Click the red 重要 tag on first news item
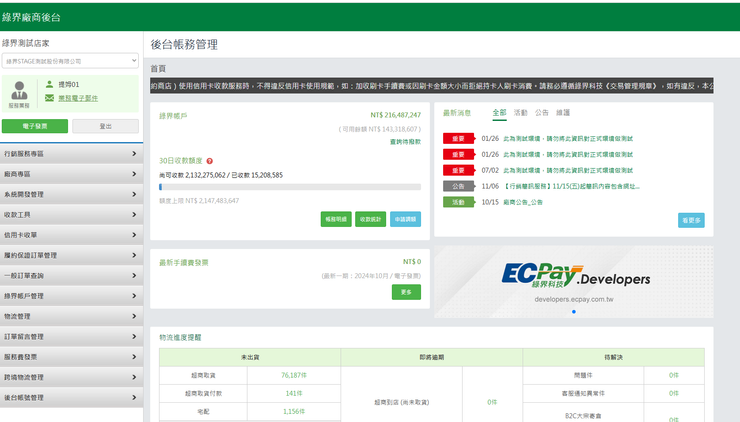 pyautogui.click(x=459, y=138)
